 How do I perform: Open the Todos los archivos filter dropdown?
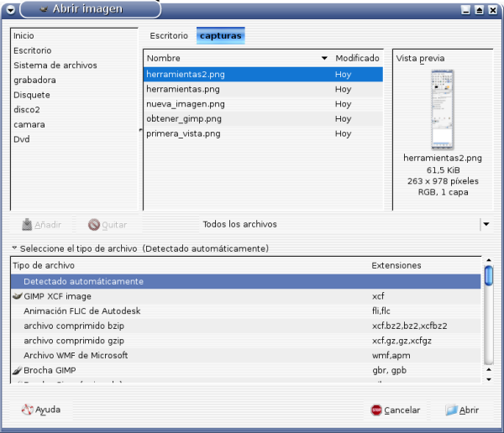click(485, 224)
